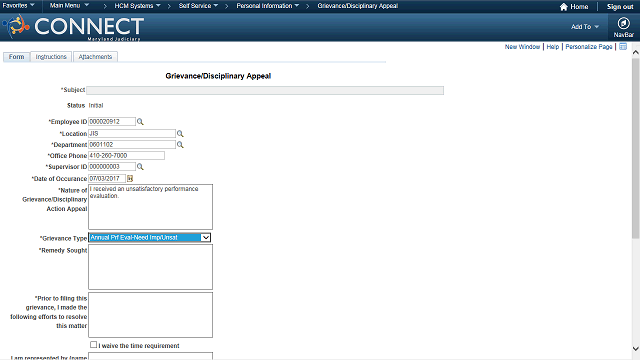Click the CONNECT Maryland Judiciary logo

(73, 27)
